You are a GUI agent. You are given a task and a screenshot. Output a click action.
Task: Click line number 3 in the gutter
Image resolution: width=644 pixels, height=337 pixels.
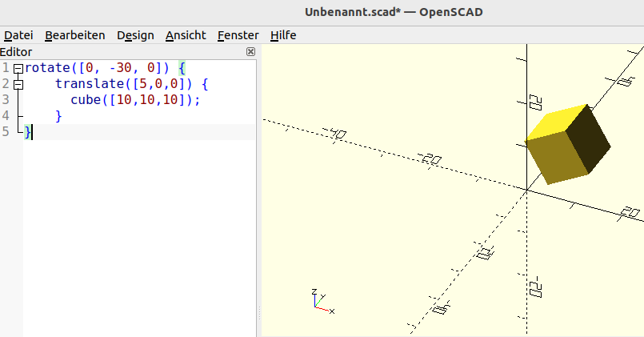point(6,100)
